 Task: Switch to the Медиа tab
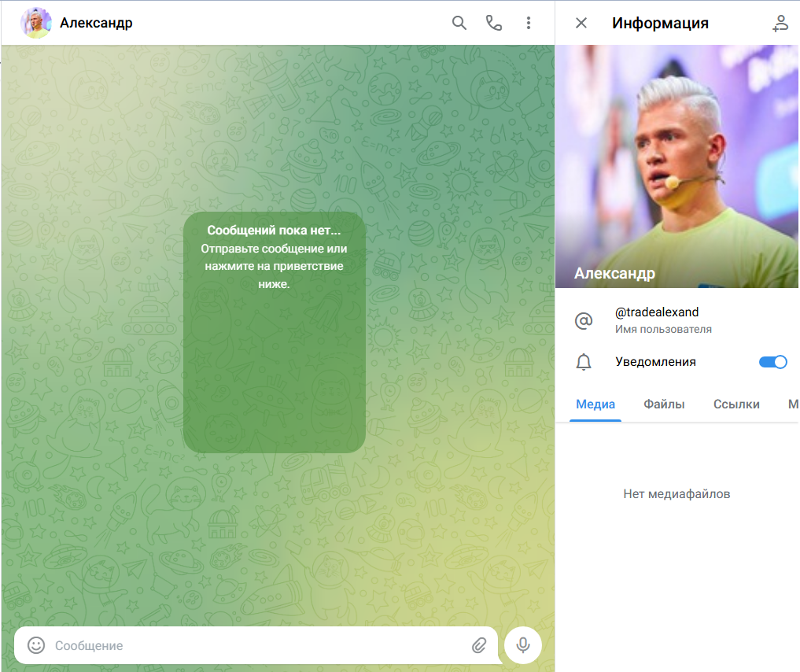point(595,404)
